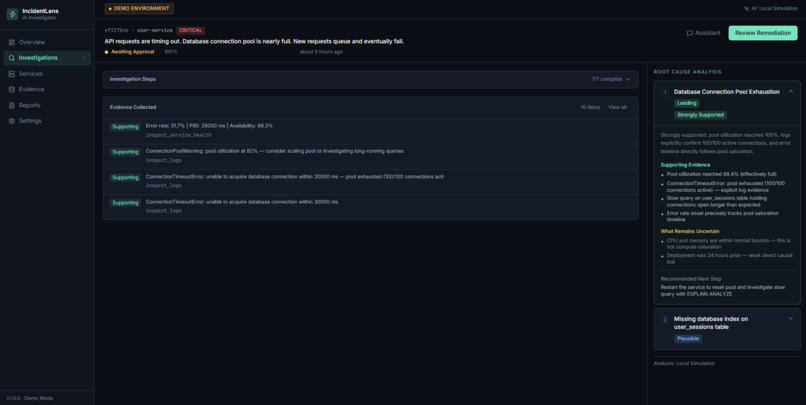Click the Review Remediation button

(x=763, y=33)
